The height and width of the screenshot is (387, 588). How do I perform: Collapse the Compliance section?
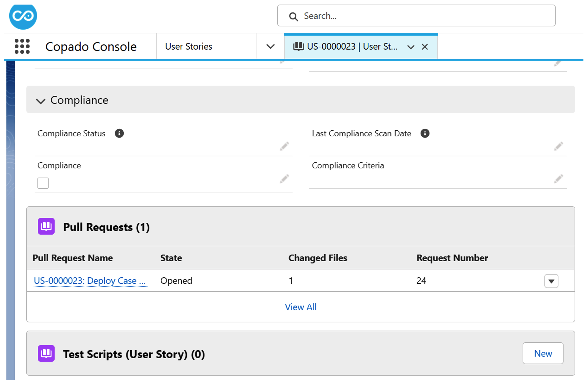pyautogui.click(x=41, y=101)
